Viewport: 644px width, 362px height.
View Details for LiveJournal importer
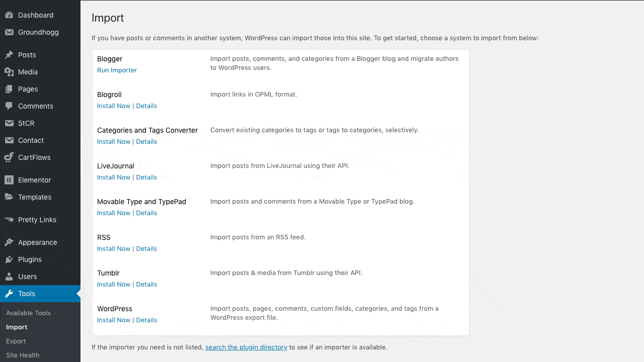[x=146, y=177]
